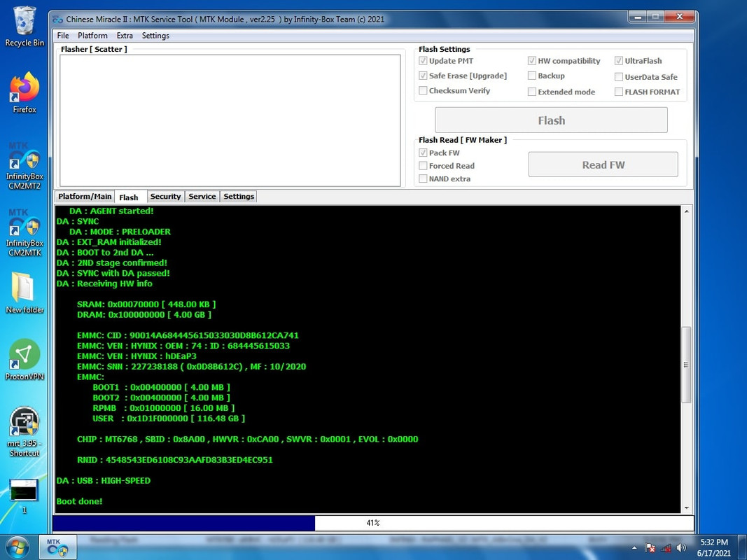Click the Read FW button
The height and width of the screenshot is (560, 747).
pos(603,164)
